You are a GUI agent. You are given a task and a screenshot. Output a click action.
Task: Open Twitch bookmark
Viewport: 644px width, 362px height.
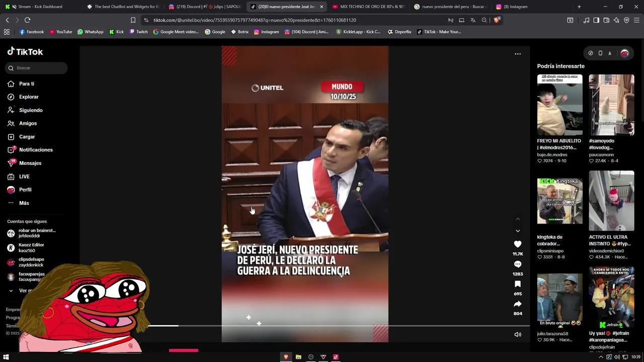[x=139, y=32]
